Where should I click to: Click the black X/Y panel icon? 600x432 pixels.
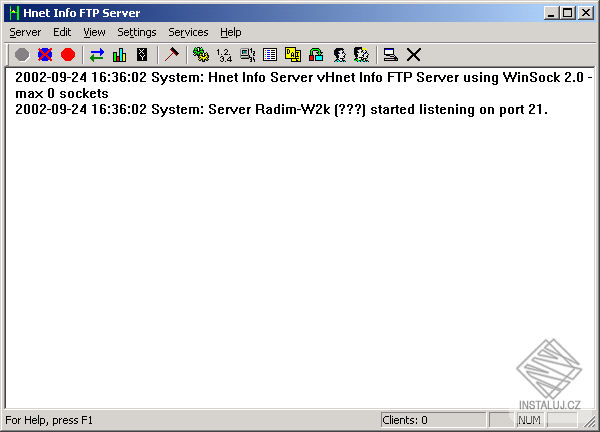[142, 55]
